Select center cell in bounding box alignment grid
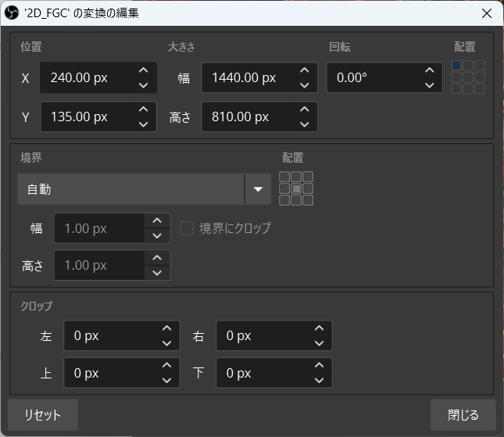 click(296, 188)
